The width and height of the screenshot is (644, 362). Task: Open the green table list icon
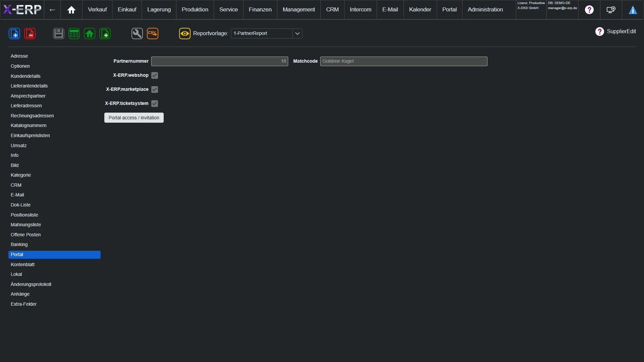point(74,34)
